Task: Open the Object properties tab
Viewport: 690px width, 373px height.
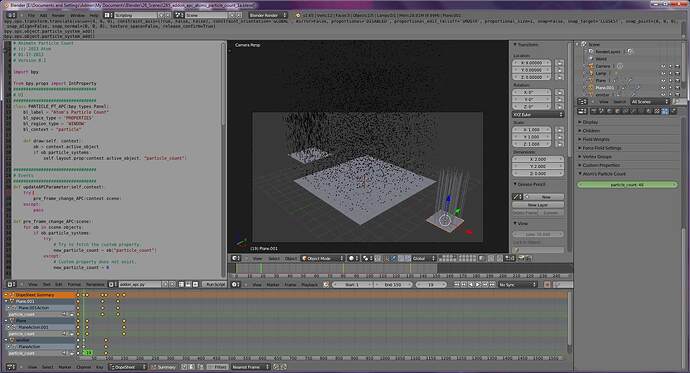Action: tap(617, 111)
